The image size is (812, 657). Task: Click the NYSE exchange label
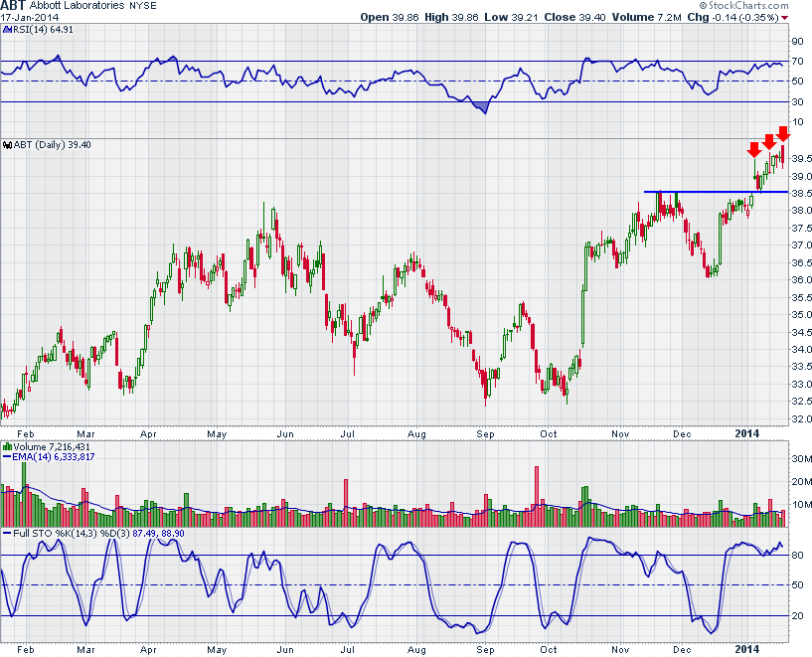[143, 6]
